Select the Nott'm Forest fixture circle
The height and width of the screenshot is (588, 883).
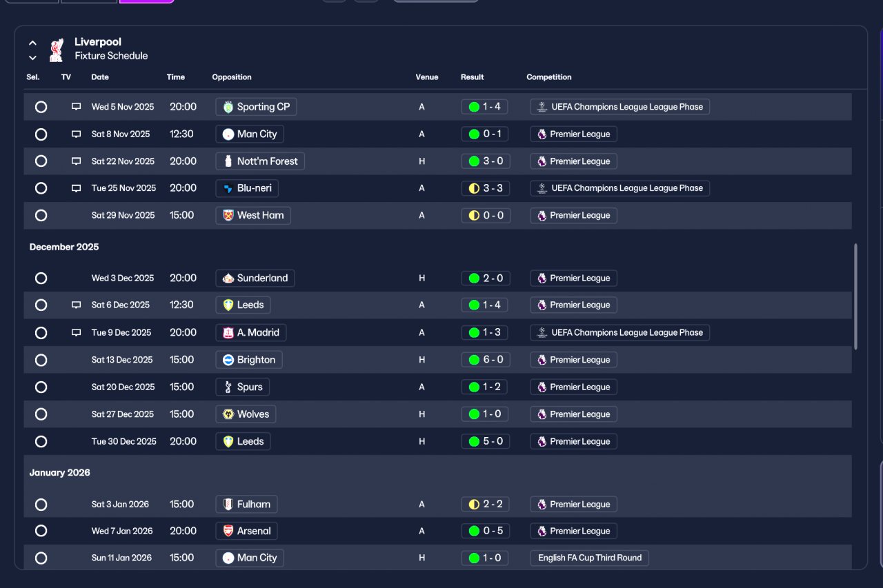pyautogui.click(x=41, y=161)
